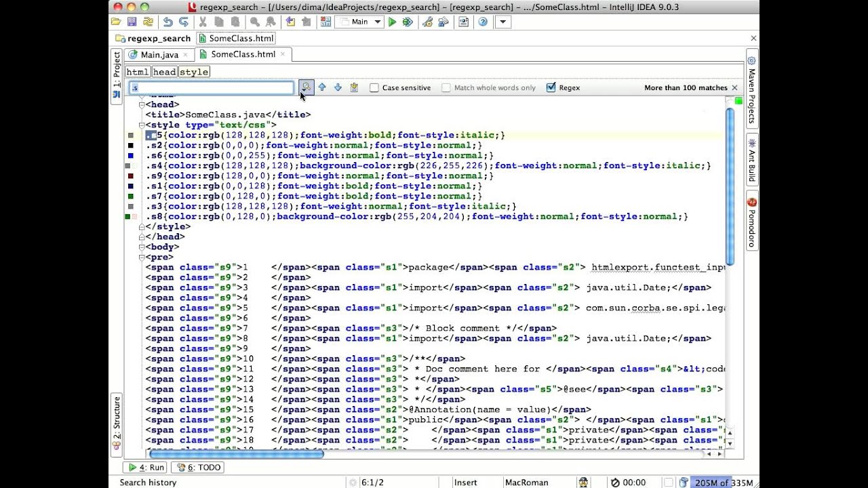Image resolution: width=868 pixels, height=488 pixels.
Task: Click the Pomodoro timer 00:00 status widget
Action: pos(628,483)
